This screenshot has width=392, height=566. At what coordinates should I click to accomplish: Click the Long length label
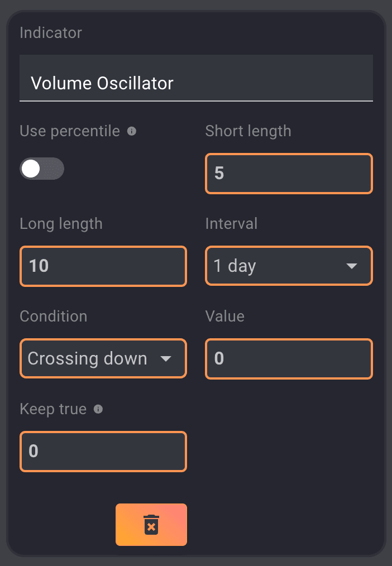(x=61, y=224)
